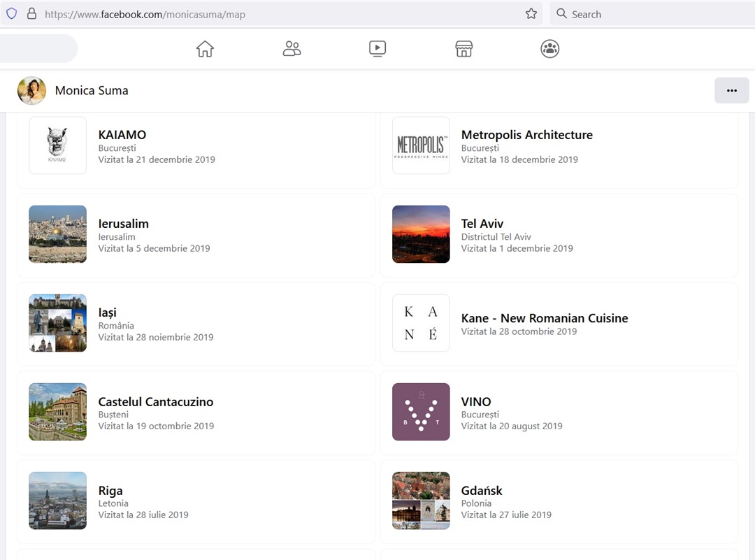Open the Friends icon in navigation

coord(292,49)
